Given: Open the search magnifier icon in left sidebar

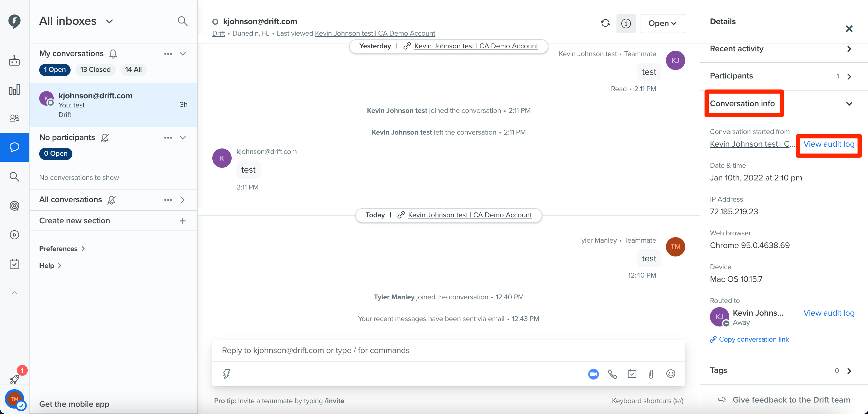Looking at the screenshot, I should pos(14,176).
